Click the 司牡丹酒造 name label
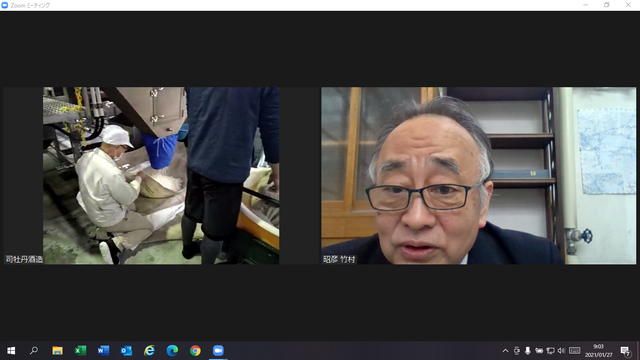 coord(24,259)
